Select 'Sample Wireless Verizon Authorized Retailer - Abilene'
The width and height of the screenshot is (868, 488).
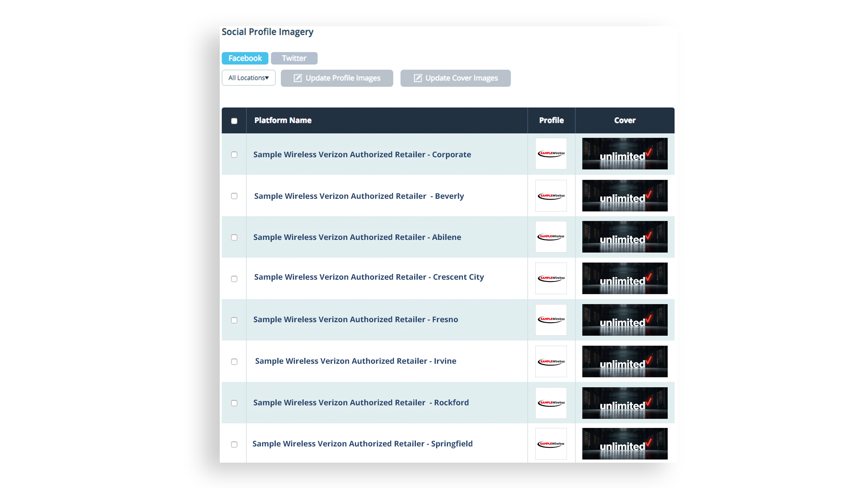(x=357, y=237)
